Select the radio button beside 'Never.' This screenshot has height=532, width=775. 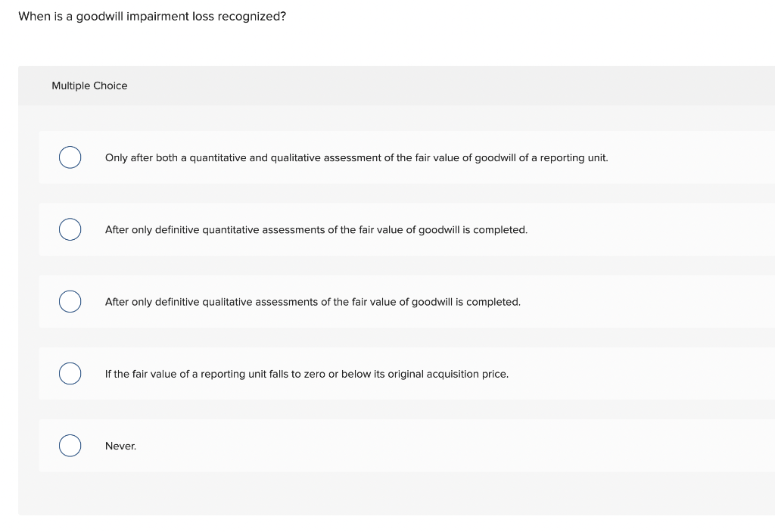(x=70, y=446)
